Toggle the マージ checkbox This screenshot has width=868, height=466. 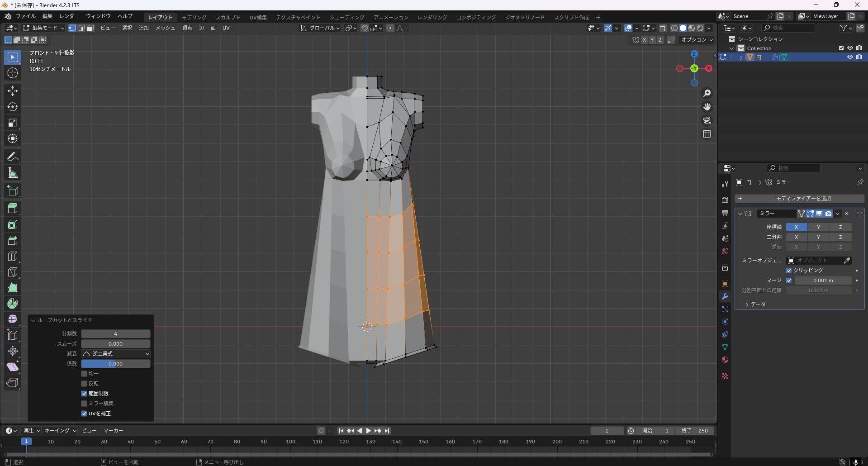coord(789,281)
